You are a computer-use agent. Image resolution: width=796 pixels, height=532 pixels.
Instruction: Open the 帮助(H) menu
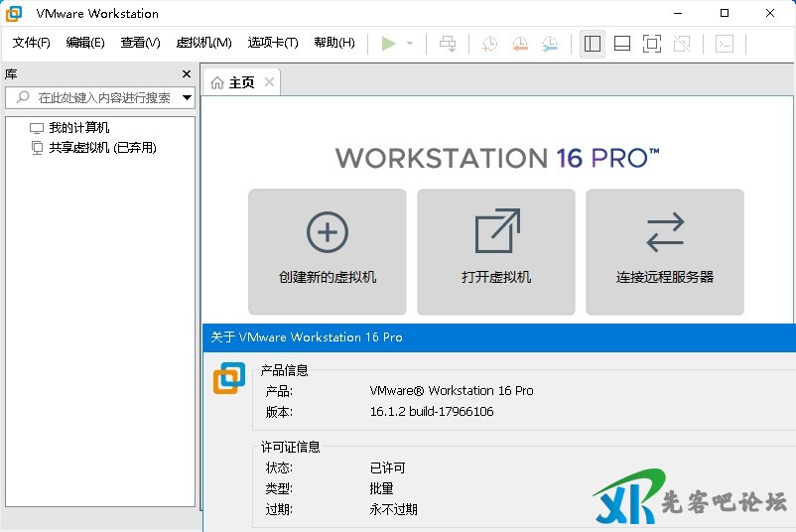pos(333,43)
